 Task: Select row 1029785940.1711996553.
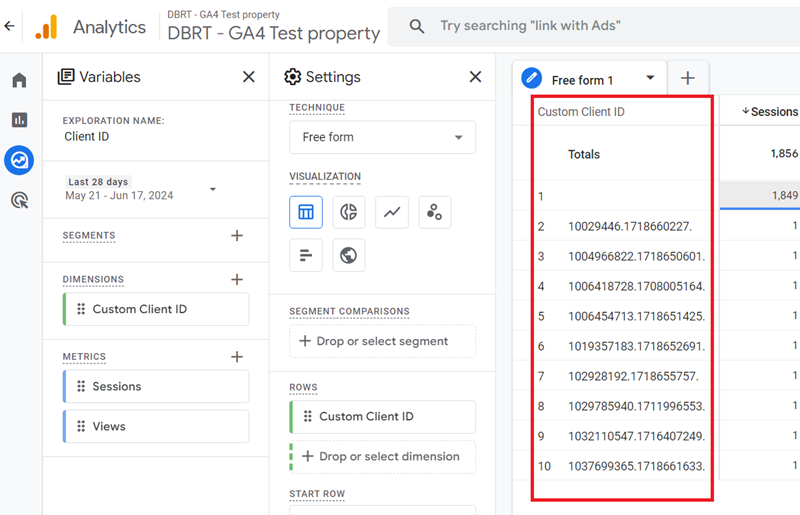pos(637,406)
